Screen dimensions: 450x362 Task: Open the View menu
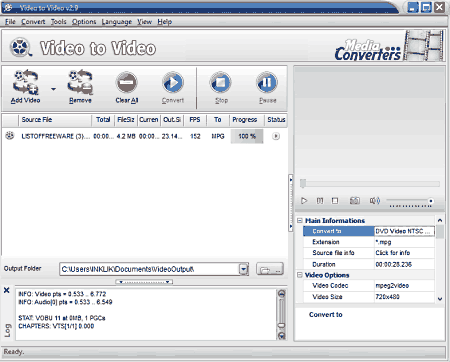coord(144,22)
